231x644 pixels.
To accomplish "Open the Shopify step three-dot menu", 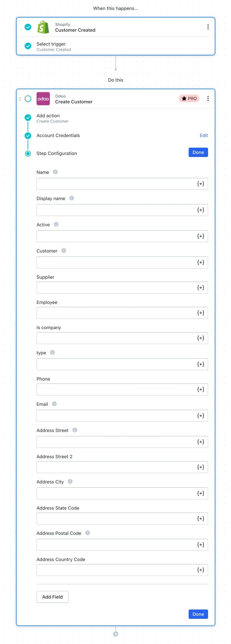I will pyautogui.click(x=208, y=27).
